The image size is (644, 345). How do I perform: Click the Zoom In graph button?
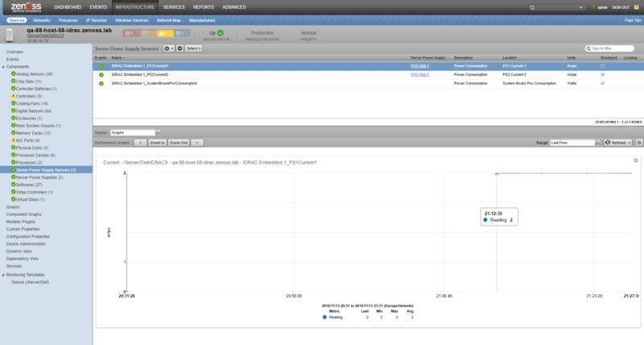[x=157, y=143]
